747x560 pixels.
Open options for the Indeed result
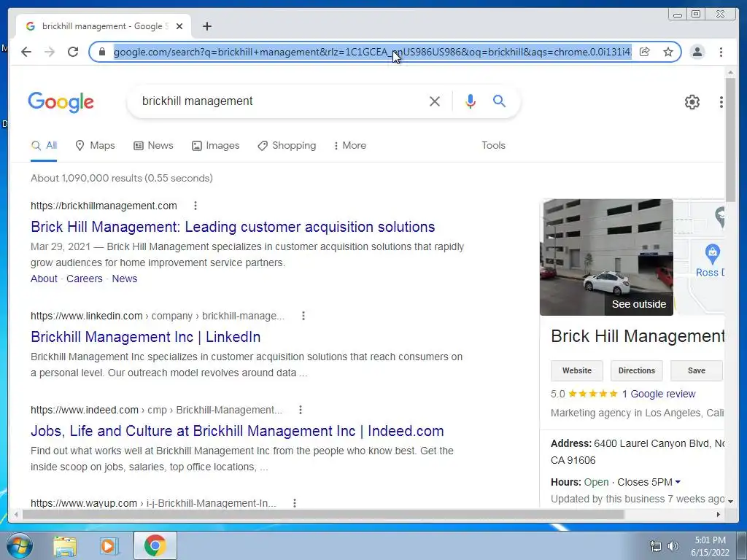pos(300,410)
